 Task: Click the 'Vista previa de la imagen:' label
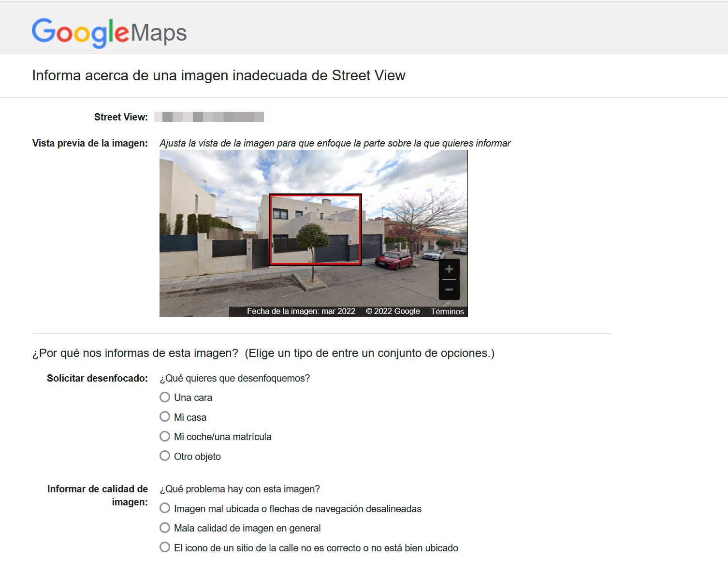tap(90, 143)
